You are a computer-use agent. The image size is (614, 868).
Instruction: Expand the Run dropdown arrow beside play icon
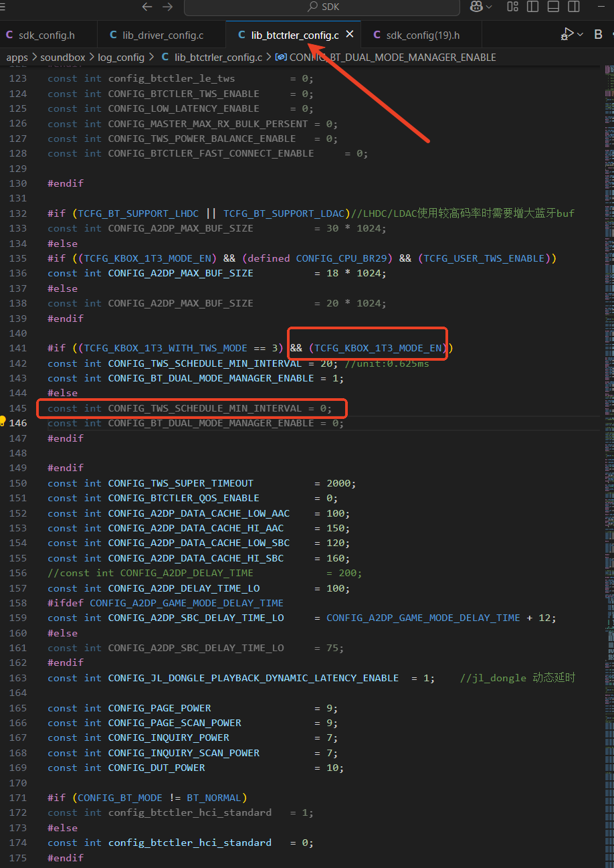(x=580, y=34)
